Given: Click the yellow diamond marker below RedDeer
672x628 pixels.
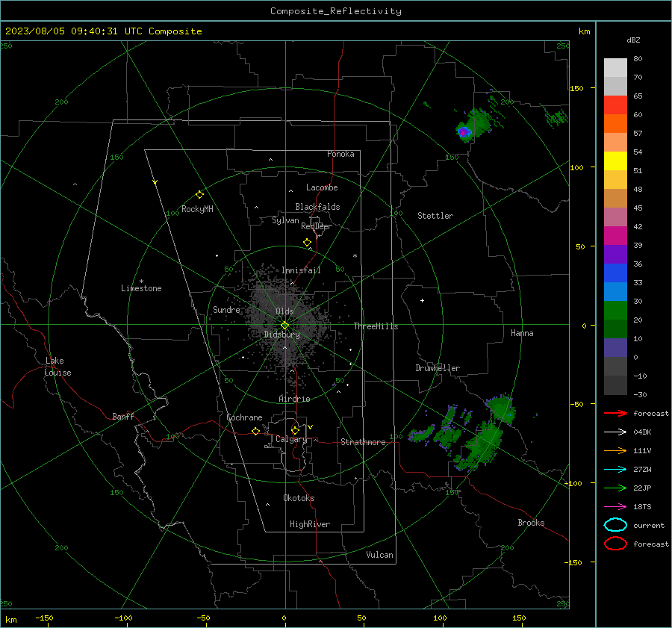Looking at the screenshot, I should pos(307,243).
